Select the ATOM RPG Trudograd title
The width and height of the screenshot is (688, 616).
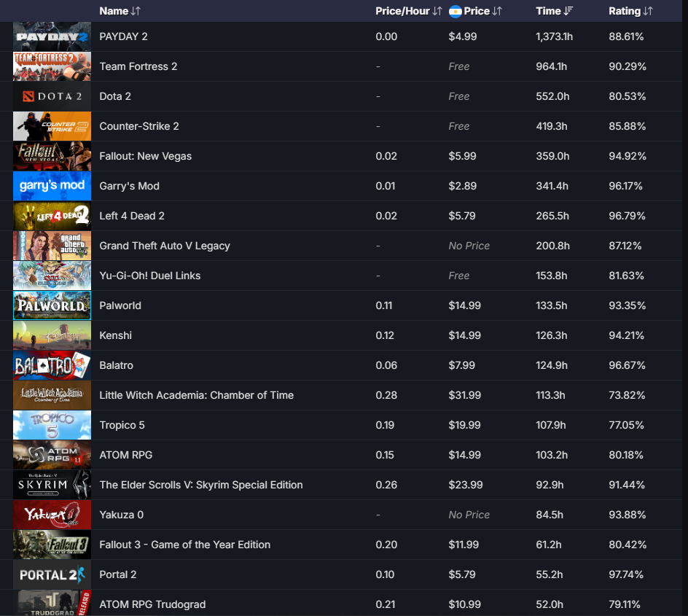152,604
